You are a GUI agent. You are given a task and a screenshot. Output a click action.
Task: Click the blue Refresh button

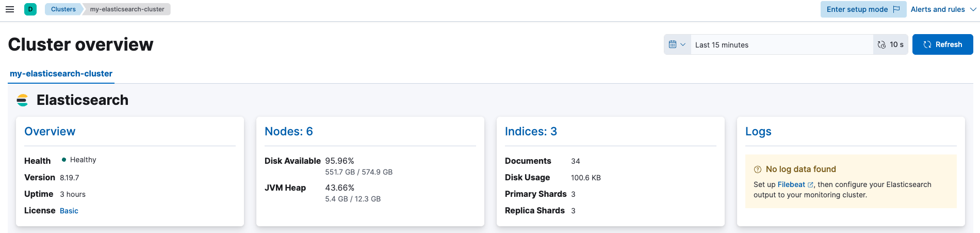(942, 44)
